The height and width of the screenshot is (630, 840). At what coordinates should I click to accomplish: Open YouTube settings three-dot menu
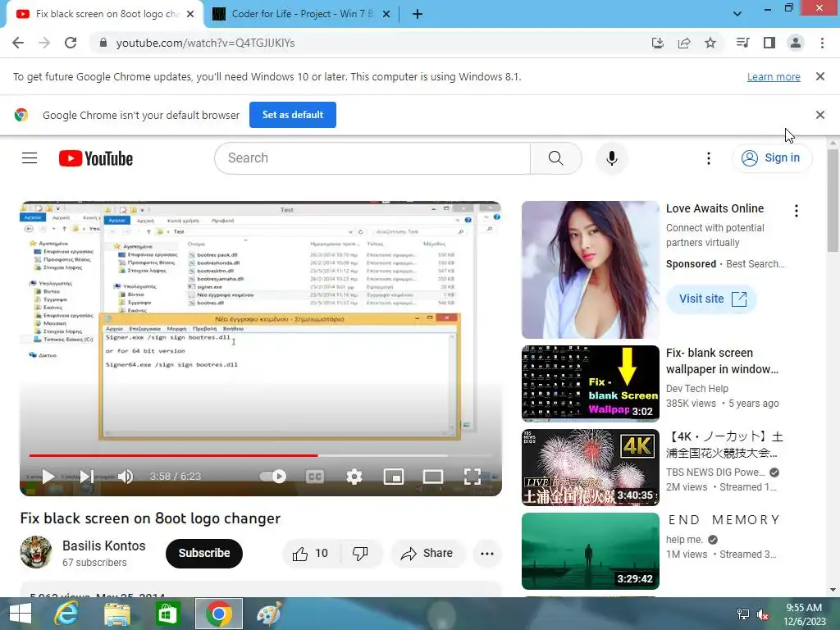pos(708,158)
